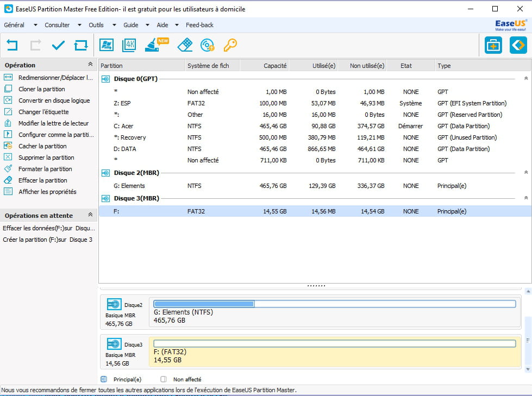Select the Disque3 drive icon in disk map
This screenshot has height=396, width=532.
(114, 344)
